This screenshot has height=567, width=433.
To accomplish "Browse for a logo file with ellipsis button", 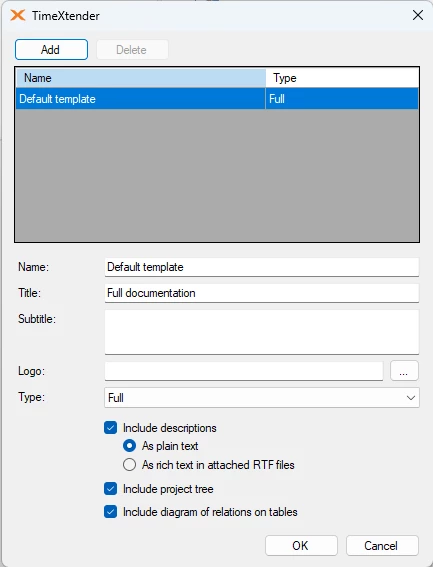I will click(x=404, y=371).
